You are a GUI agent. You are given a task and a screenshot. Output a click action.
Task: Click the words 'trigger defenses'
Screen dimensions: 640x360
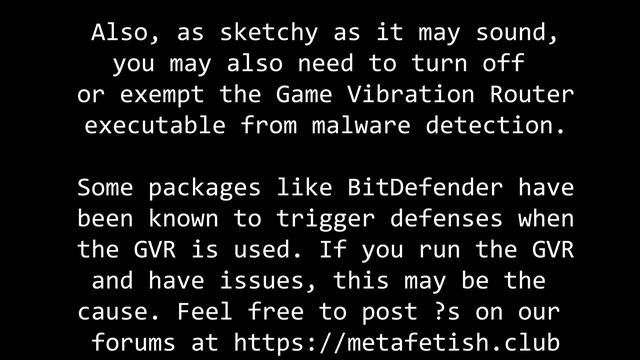(x=389, y=219)
